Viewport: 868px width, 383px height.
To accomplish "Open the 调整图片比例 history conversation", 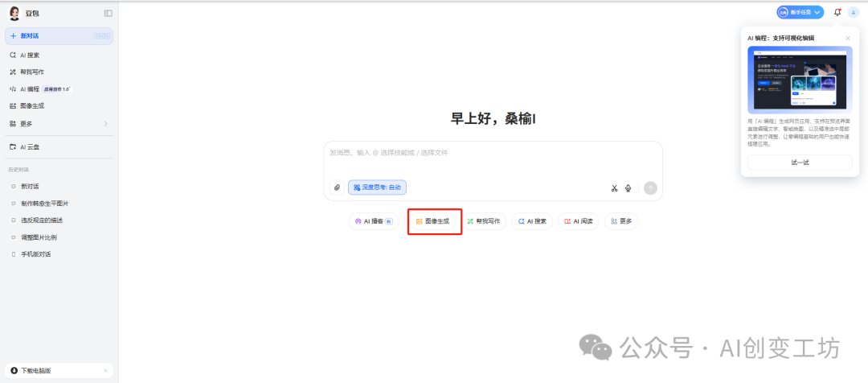I will (59, 237).
